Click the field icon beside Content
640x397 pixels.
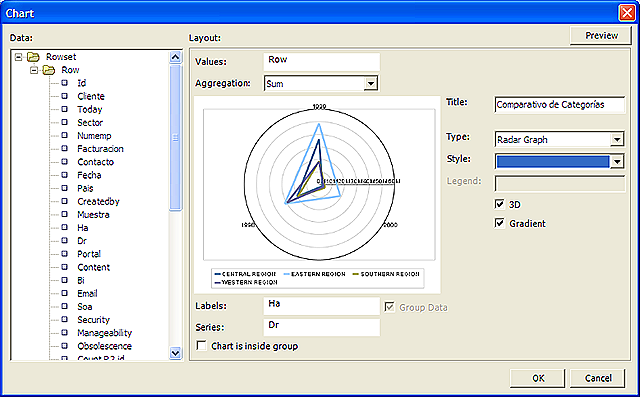(x=64, y=267)
